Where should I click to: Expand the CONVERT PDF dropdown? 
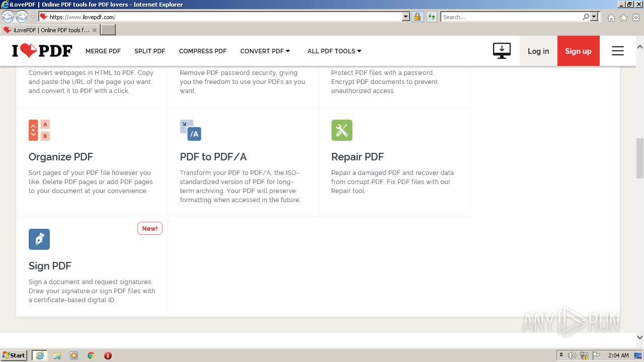click(x=265, y=51)
